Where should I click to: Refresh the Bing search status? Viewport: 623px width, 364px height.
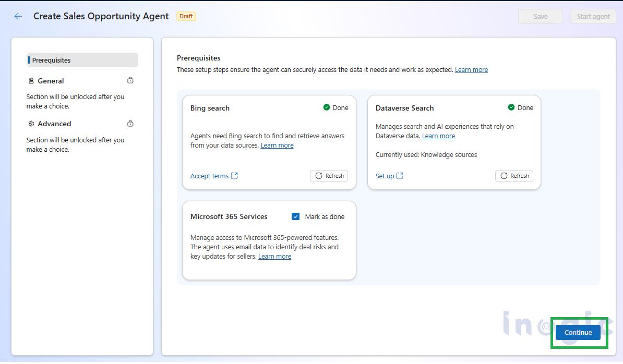click(329, 176)
